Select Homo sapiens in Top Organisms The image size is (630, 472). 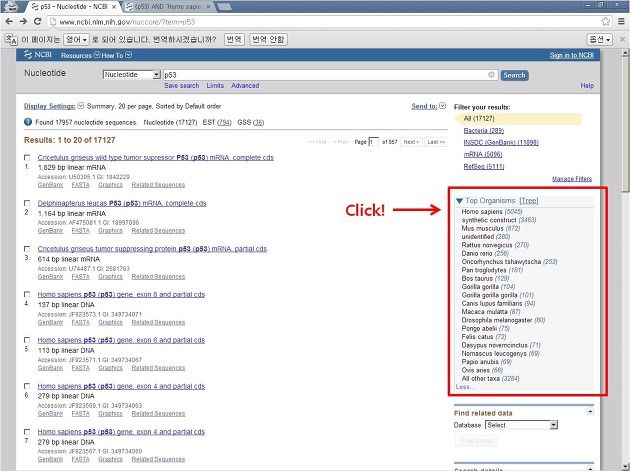click(x=492, y=211)
